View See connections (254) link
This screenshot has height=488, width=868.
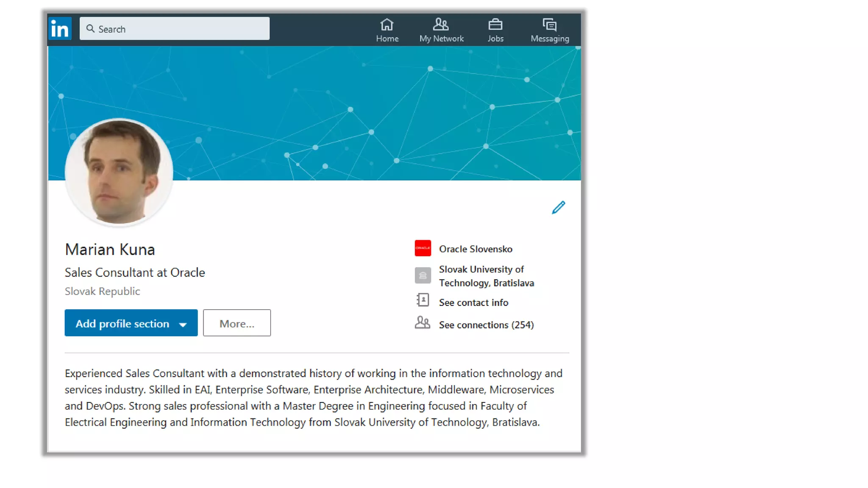pos(486,325)
